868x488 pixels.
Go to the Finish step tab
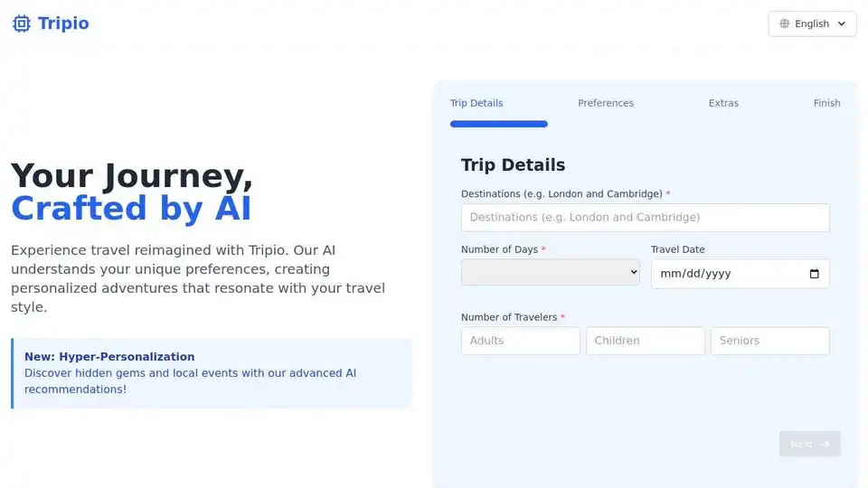pos(826,103)
